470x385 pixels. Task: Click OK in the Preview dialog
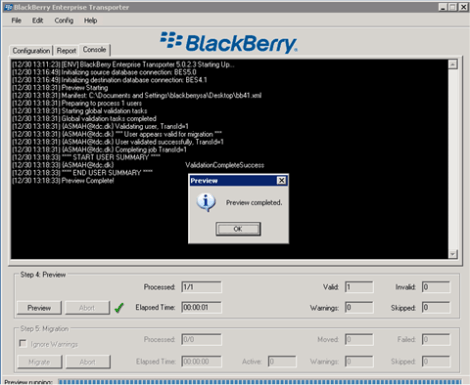pyautogui.click(x=238, y=229)
